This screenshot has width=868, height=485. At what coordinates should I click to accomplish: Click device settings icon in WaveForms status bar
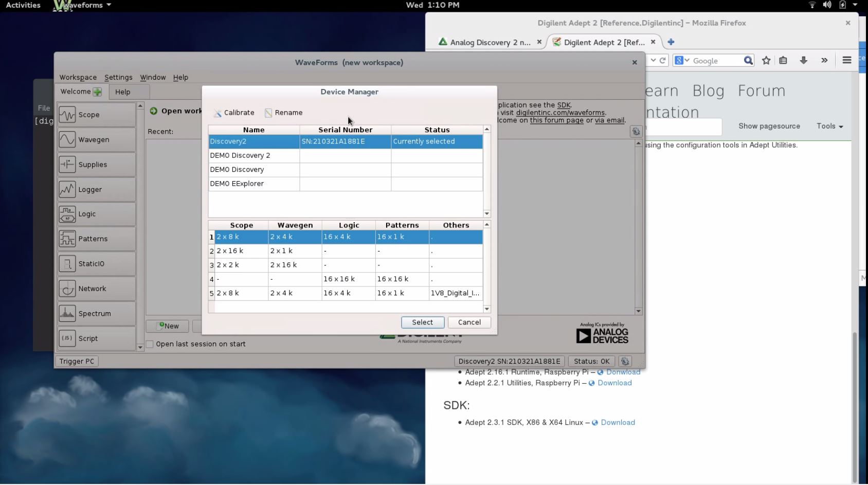coord(625,361)
